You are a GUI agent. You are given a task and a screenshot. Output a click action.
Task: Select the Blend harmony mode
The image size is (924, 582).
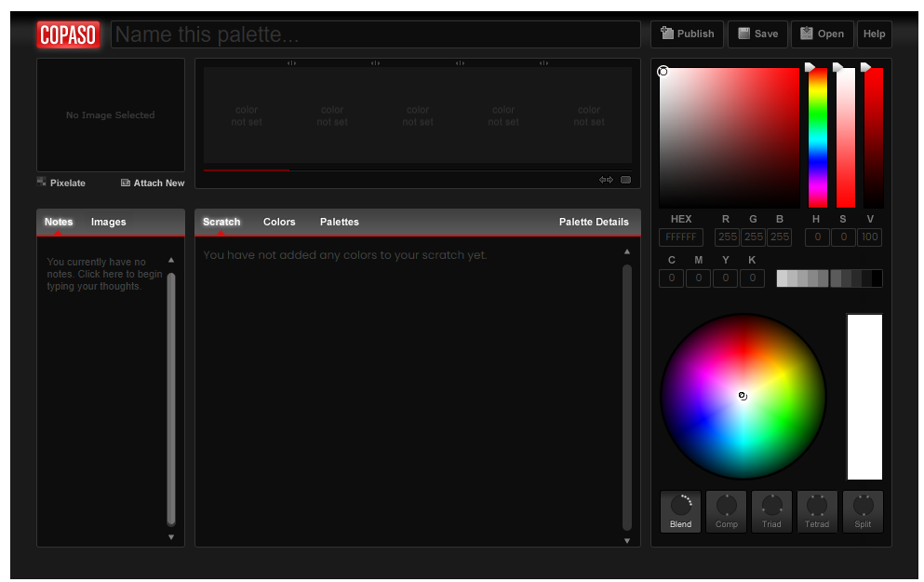click(x=680, y=512)
